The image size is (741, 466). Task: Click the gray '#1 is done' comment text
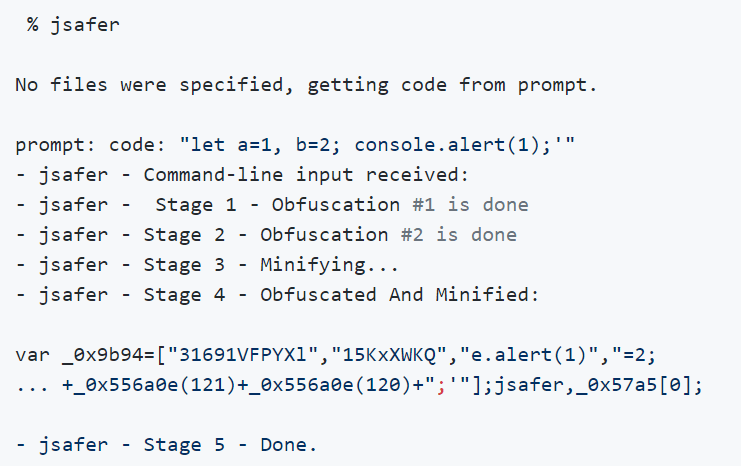(470, 205)
